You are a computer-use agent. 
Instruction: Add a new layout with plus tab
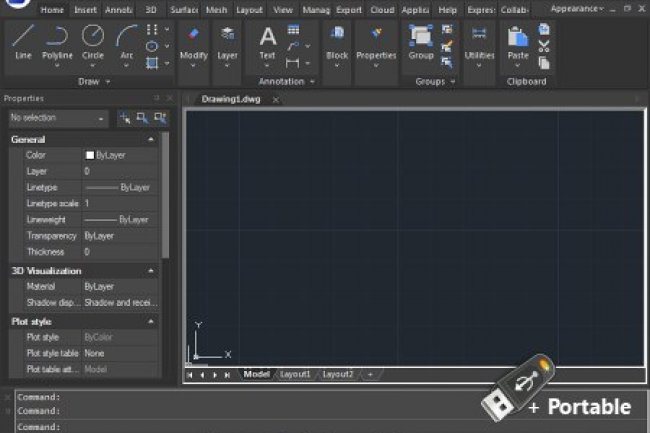pyautogui.click(x=370, y=374)
